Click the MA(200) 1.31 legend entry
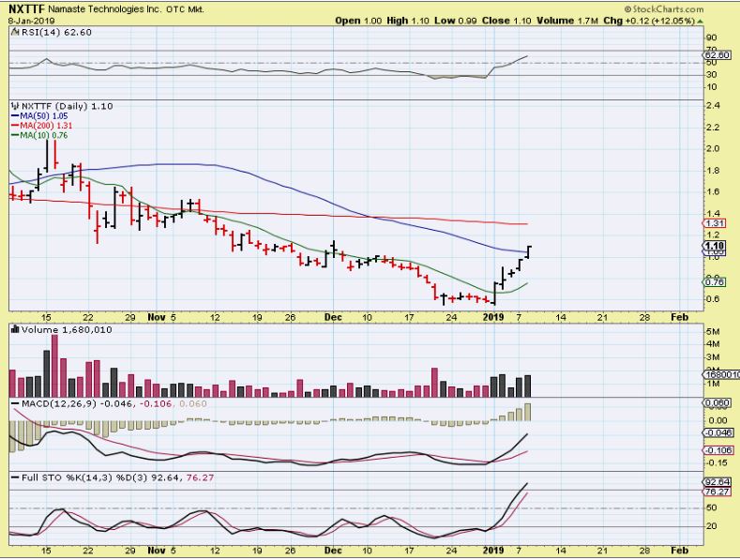 click(46, 126)
